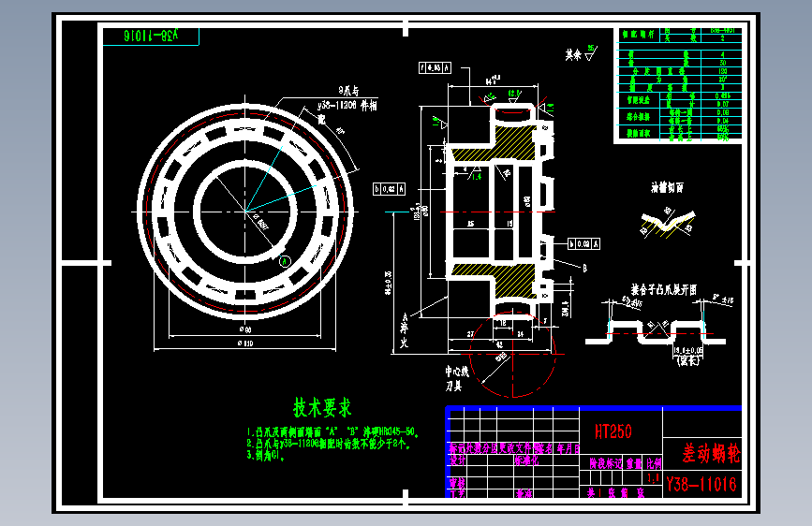
Task: Click the '刀具' label under 中心线
Action: 453,386
